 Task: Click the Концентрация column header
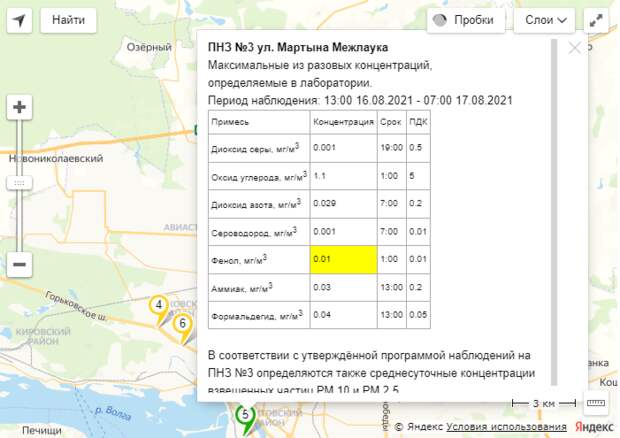(x=343, y=121)
